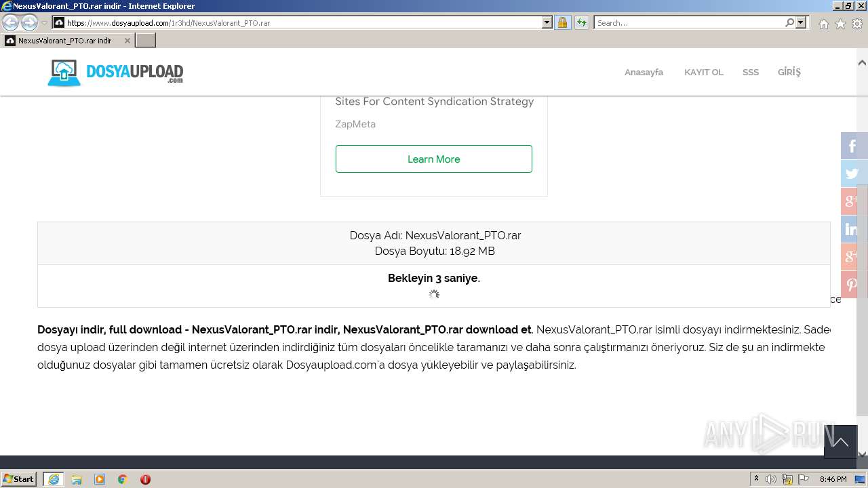Screen dimensions: 868x488
Task: Open a new blank tab
Action: (x=146, y=41)
